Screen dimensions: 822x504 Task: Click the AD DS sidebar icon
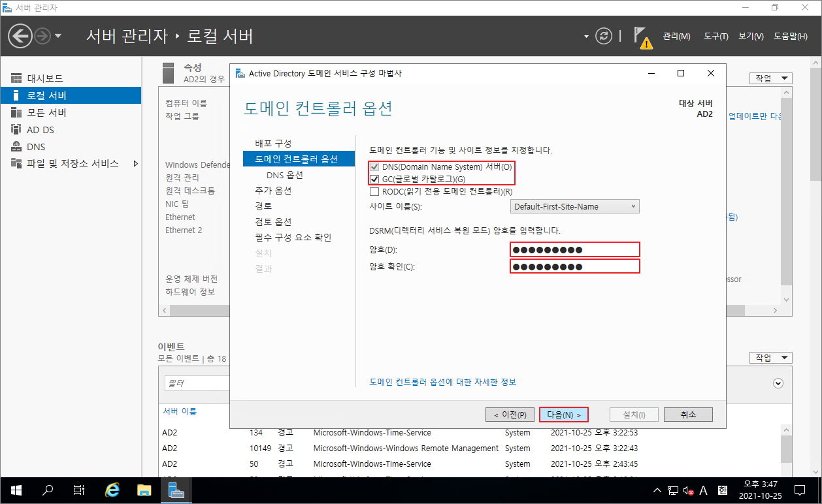click(x=16, y=129)
